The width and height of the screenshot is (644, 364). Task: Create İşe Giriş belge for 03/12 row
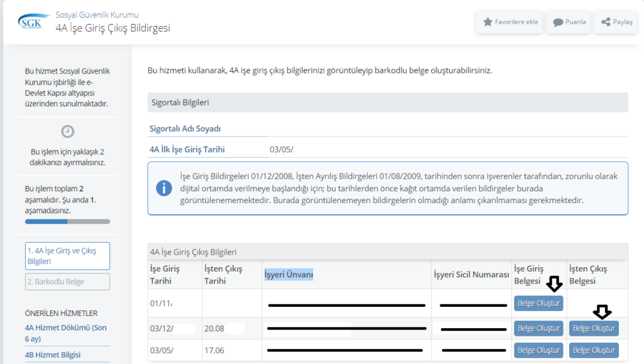click(x=538, y=328)
